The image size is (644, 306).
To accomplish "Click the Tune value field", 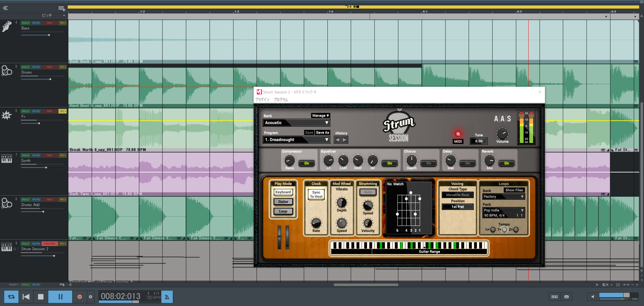I will [x=479, y=141].
